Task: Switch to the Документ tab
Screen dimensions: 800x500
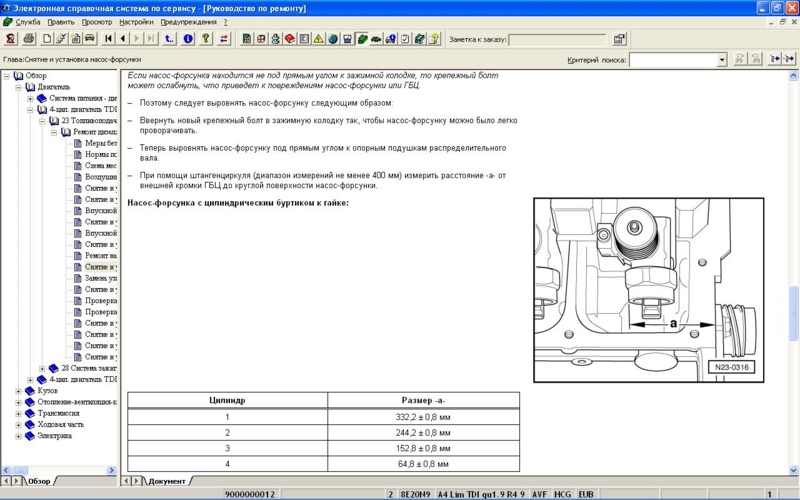Action: click(166, 481)
